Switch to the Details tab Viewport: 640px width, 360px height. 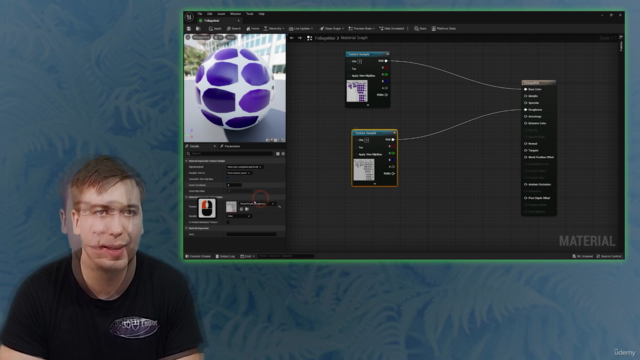click(195, 146)
